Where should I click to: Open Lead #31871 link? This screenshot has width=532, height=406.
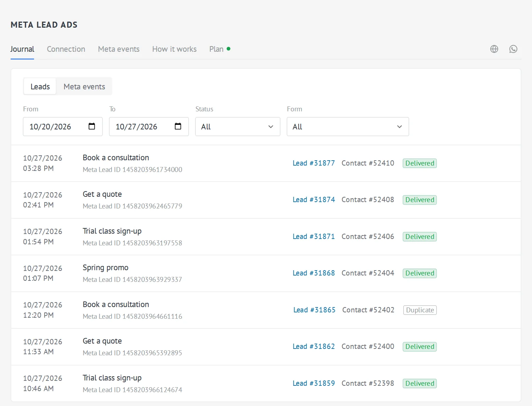pyautogui.click(x=314, y=237)
